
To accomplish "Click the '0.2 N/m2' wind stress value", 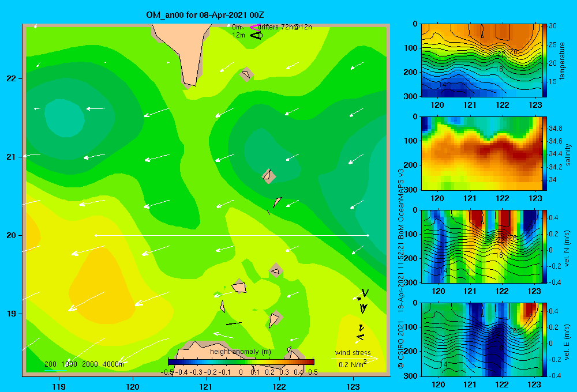I will coord(353,364).
